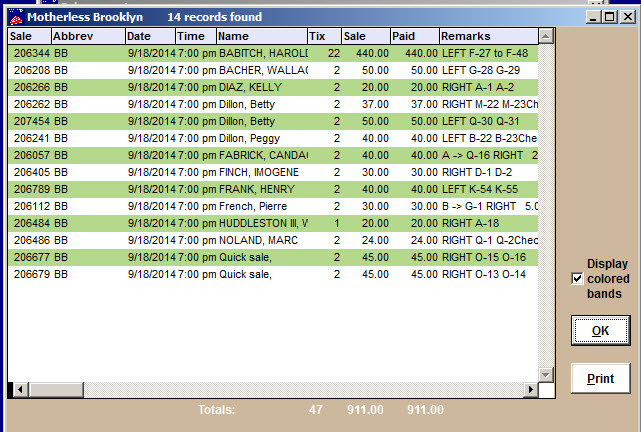The height and width of the screenshot is (432, 641).
Task: Click the Motherless Brooklyn title bar app icon
Action: point(16,17)
